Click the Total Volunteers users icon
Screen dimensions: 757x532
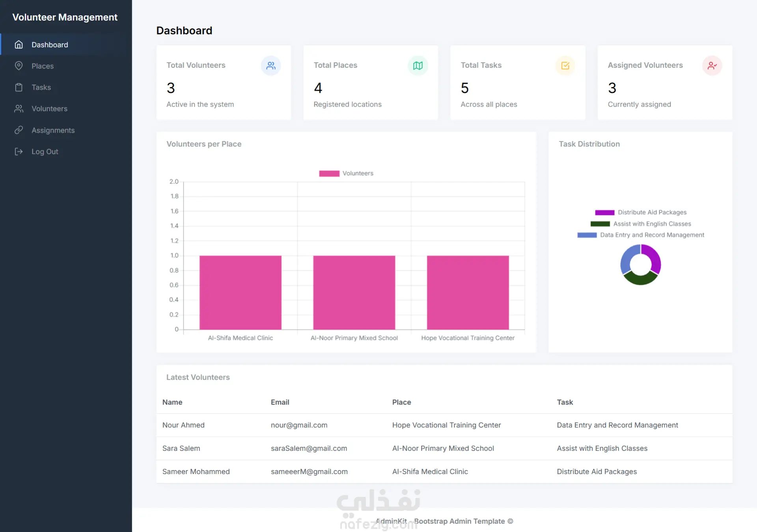click(x=270, y=65)
